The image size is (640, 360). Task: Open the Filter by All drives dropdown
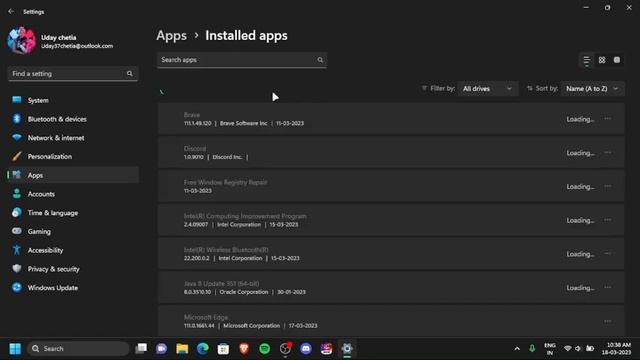tap(487, 89)
